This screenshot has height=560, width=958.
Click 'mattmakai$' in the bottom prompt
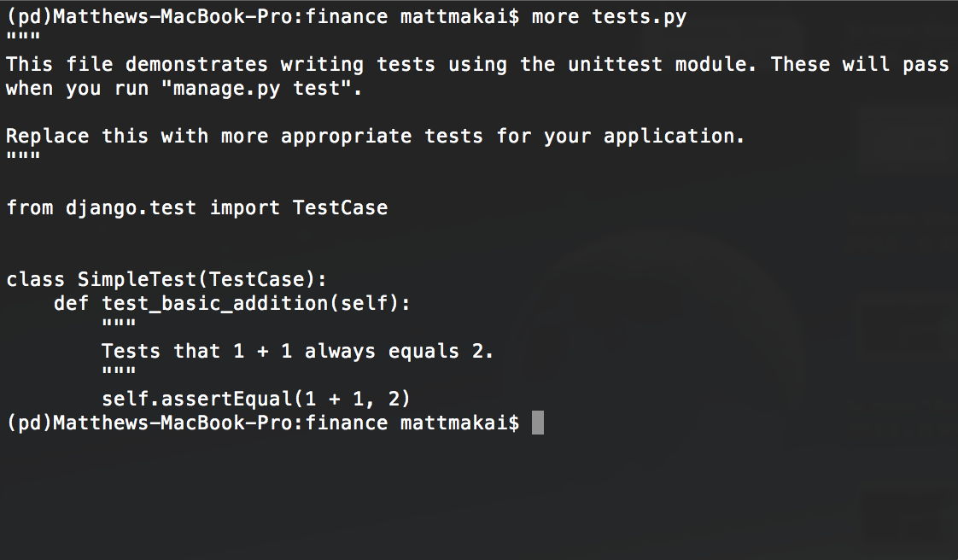click(459, 423)
